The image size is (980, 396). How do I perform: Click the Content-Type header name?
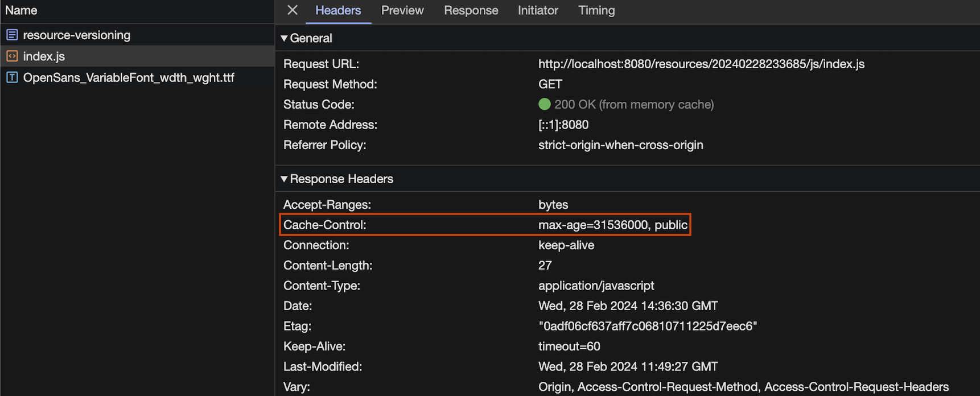[x=322, y=286]
